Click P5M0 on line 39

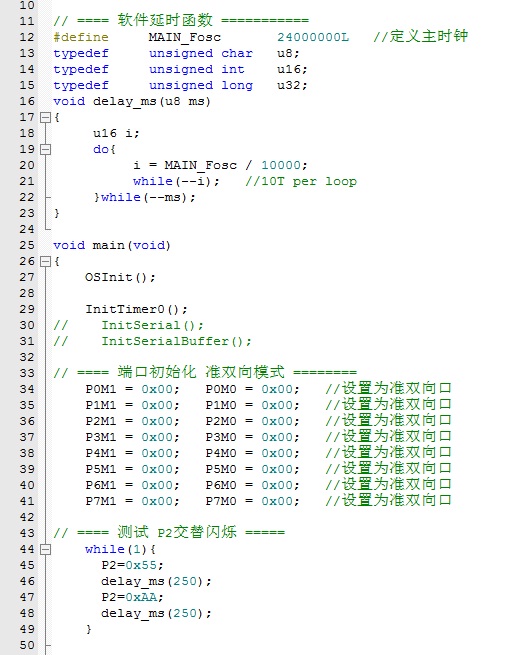(x=221, y=469)
